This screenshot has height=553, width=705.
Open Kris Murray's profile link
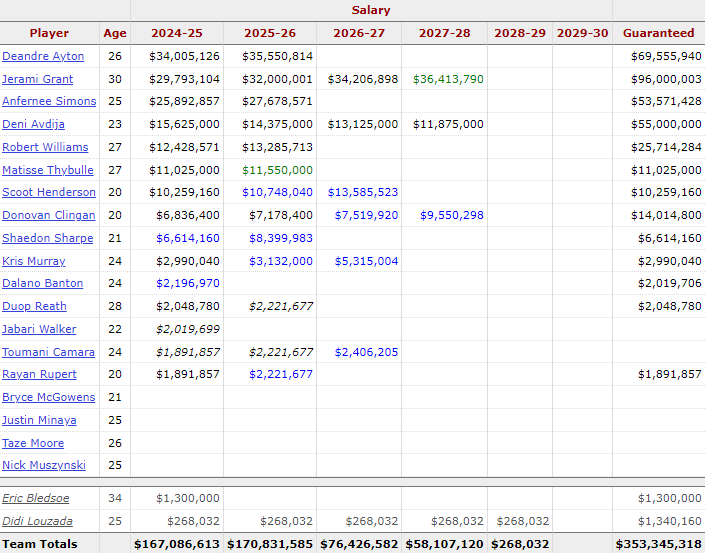pyautogui.click(x=34, y=261)
